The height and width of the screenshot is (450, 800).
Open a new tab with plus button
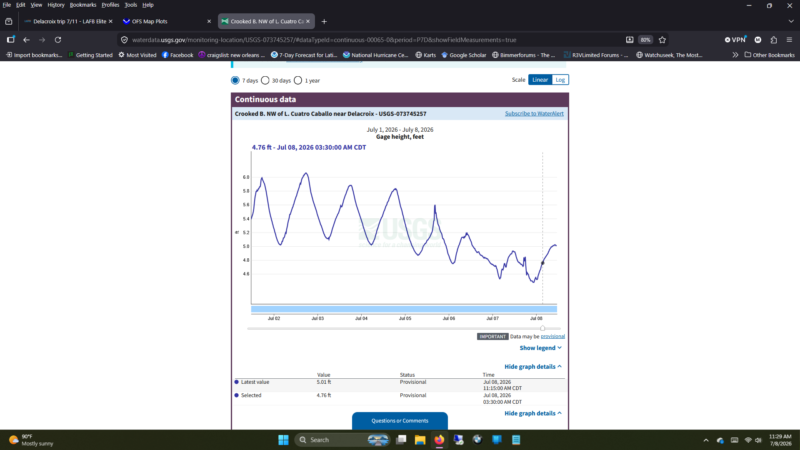324,21
